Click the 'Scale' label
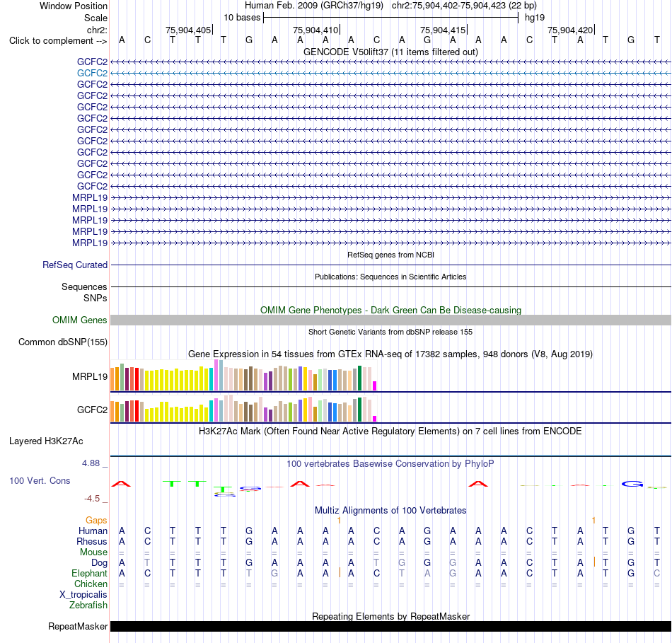672x643 pixels. [95, 18]
